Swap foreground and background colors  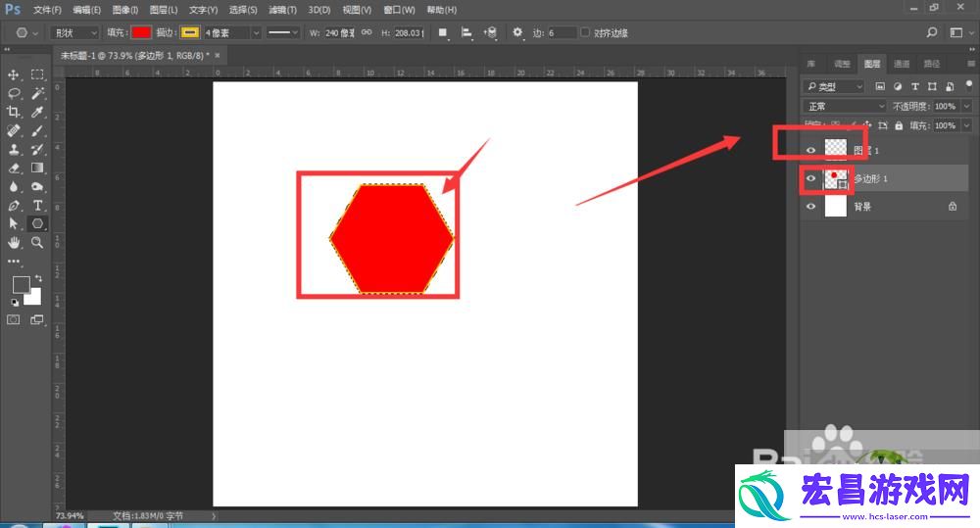pyautogui.click(x=39, y=278)
